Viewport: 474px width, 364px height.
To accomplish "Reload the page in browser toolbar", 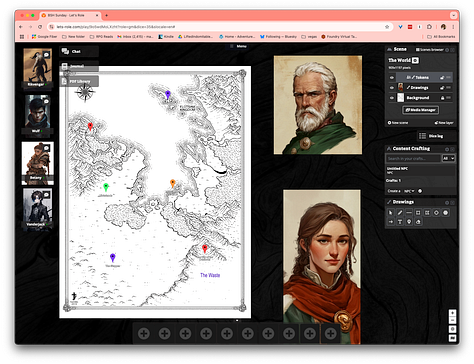I will [40, 27].
